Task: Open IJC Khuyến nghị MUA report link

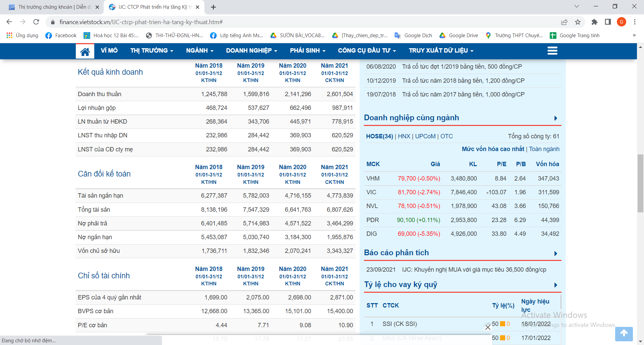Action: [x=474, y=270]
